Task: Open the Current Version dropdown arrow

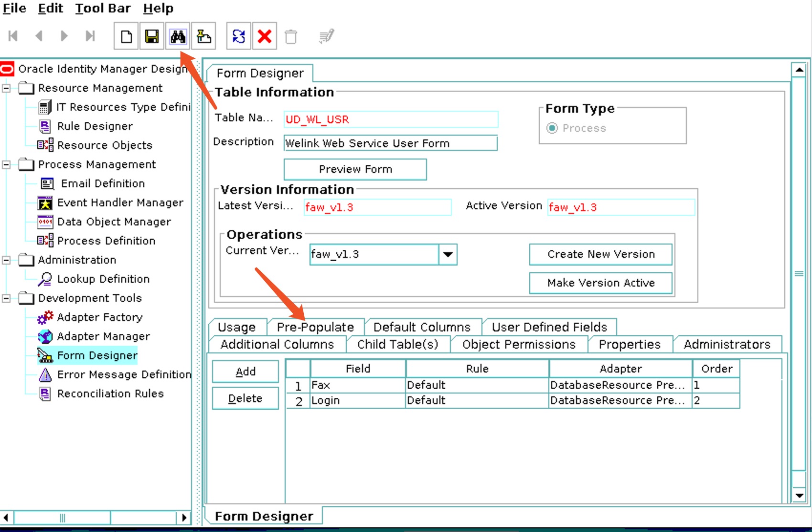Action: click(x=448, y=254)
